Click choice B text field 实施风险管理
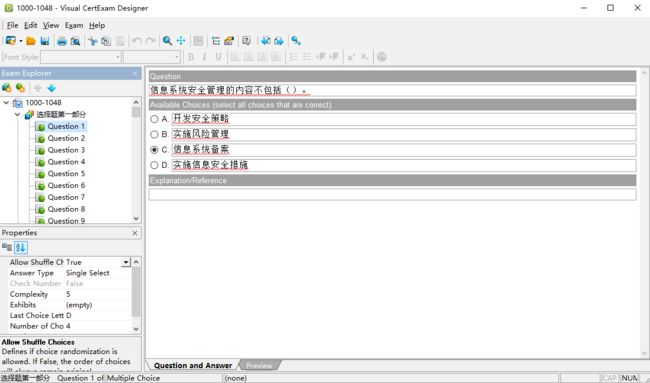650x383 pixels. [x=404, y=134]
